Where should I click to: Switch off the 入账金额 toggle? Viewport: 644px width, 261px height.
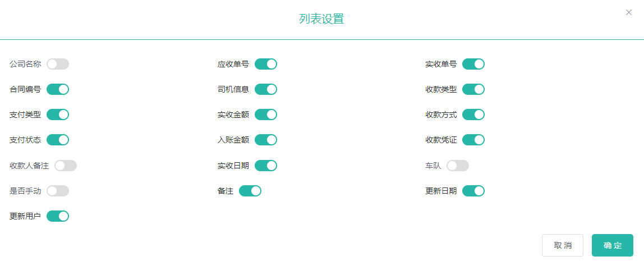click(266, 140)
